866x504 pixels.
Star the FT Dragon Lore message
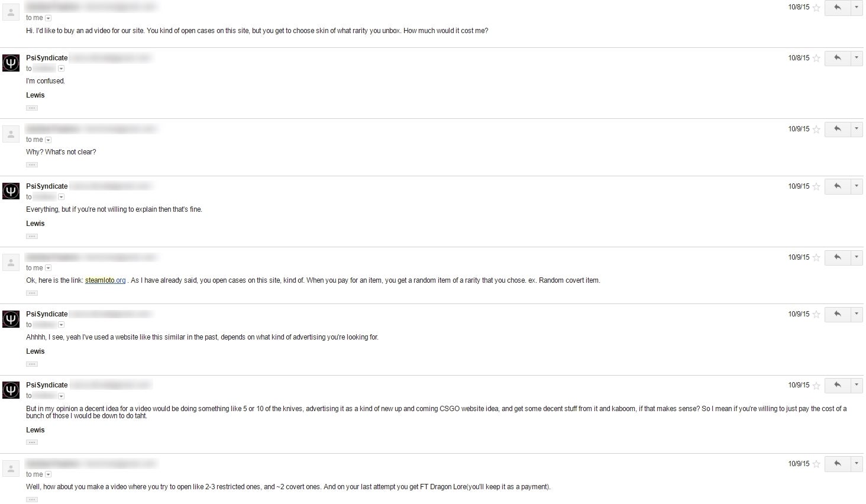tap(816, 464)
